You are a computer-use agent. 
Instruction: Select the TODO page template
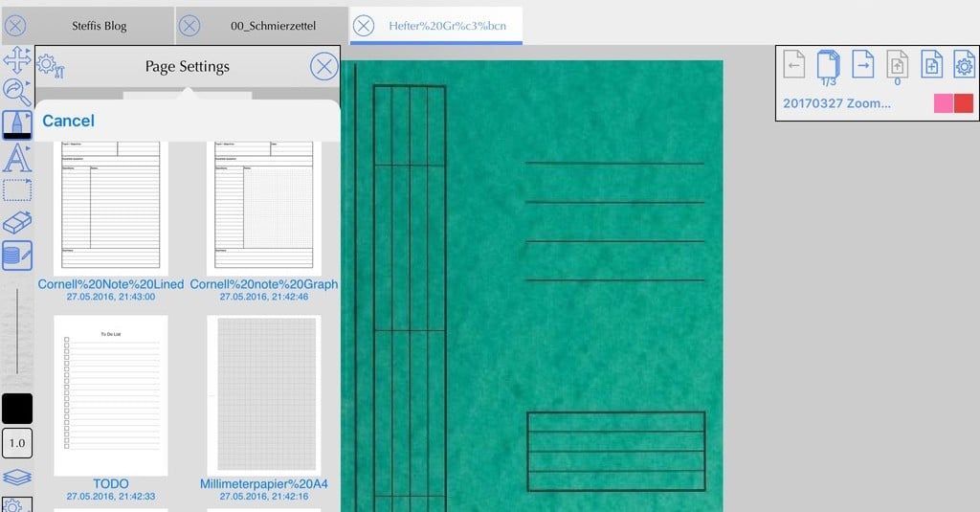pos(111,395)
